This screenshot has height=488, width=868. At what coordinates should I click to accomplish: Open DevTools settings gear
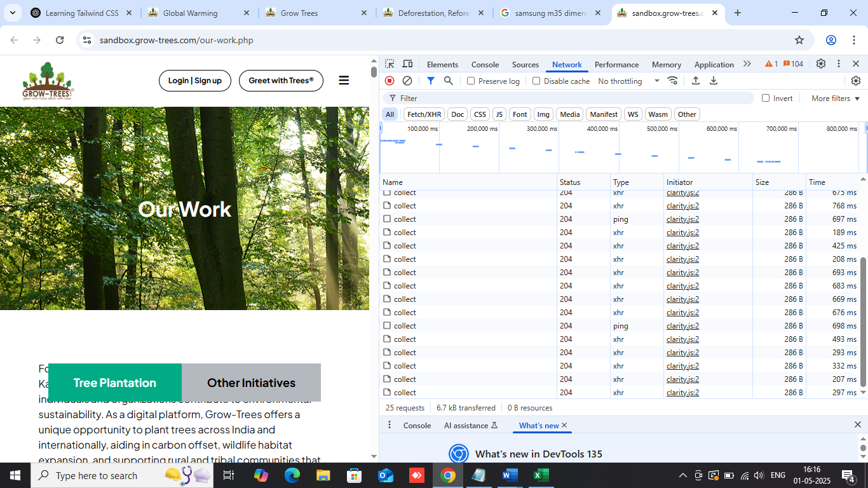[821, 64]
